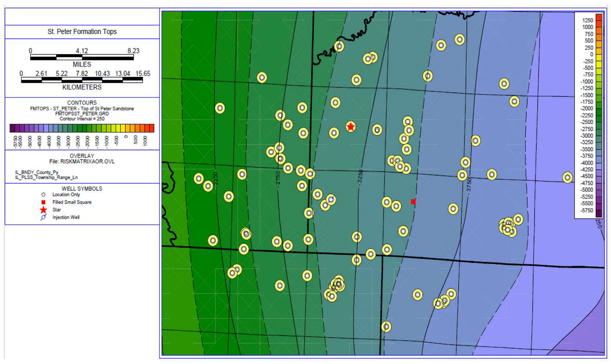Click the Star symbol in the legend
The height and width of the screenshot is (364, 611).
tap(43, 210)
